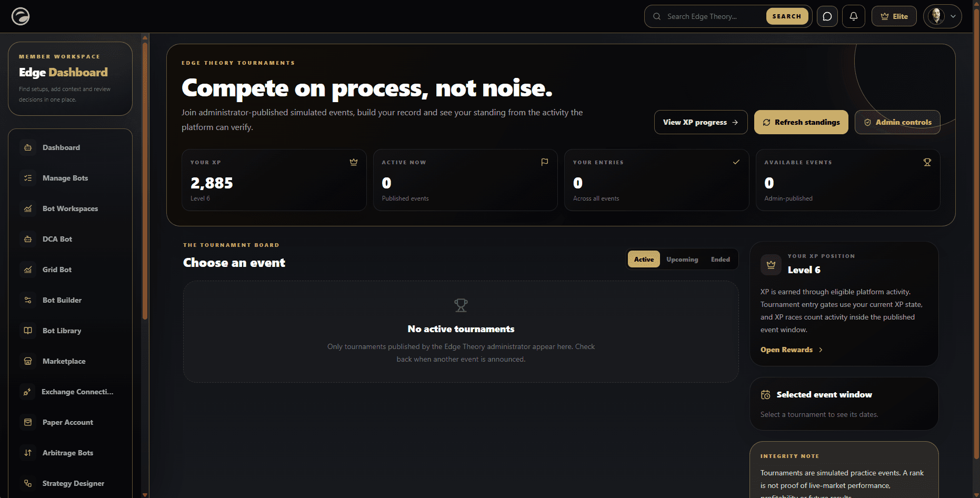Click the Dashboard sidebar icon
980x498 pixels.
tap(28, 147)
